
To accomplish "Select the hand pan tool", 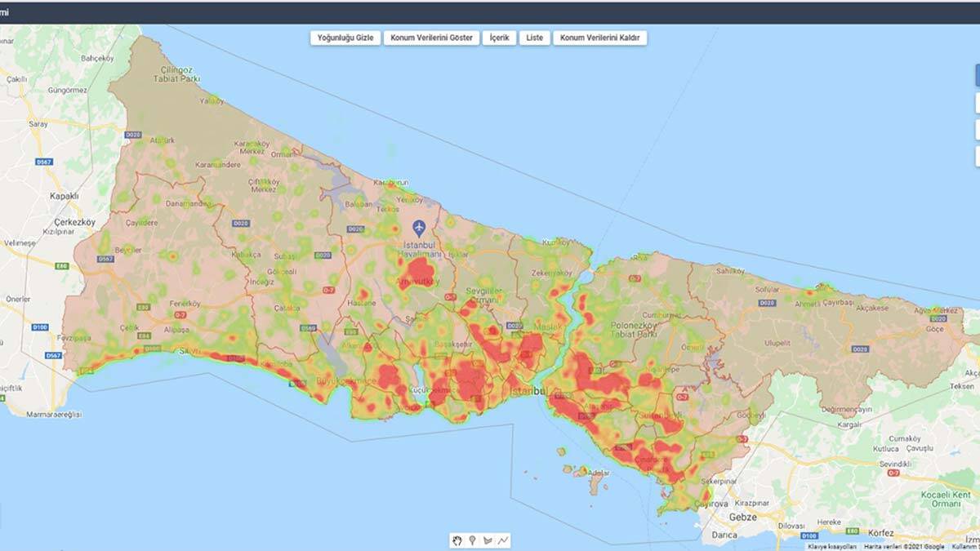I will point(458,540).
